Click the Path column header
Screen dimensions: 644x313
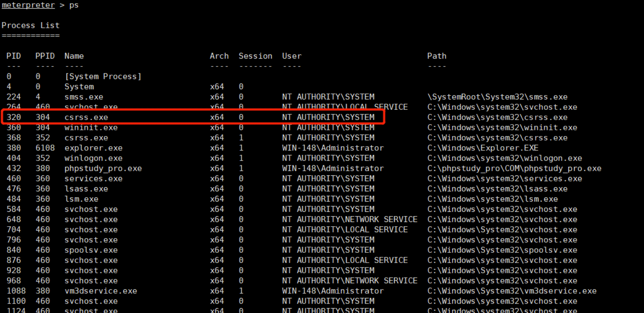coord(436,56)
